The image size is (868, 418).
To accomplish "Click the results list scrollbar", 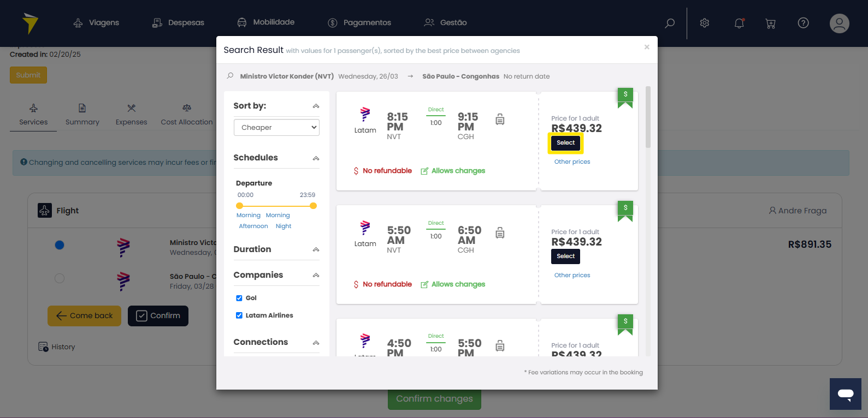I will point(648,117).
